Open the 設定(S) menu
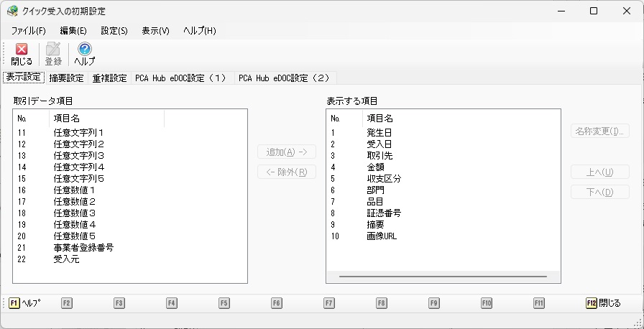644x329 pixels. pyautogui.click(x=114, y=31)
